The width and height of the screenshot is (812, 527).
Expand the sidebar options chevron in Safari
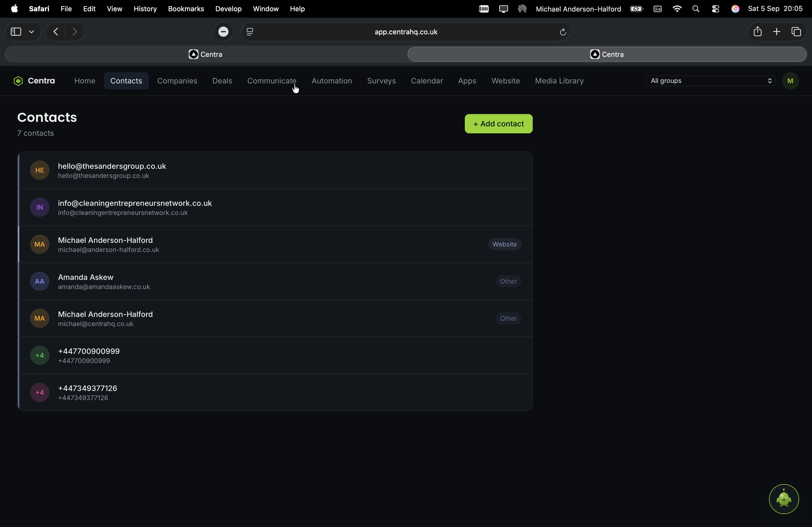tap(31, 32)
